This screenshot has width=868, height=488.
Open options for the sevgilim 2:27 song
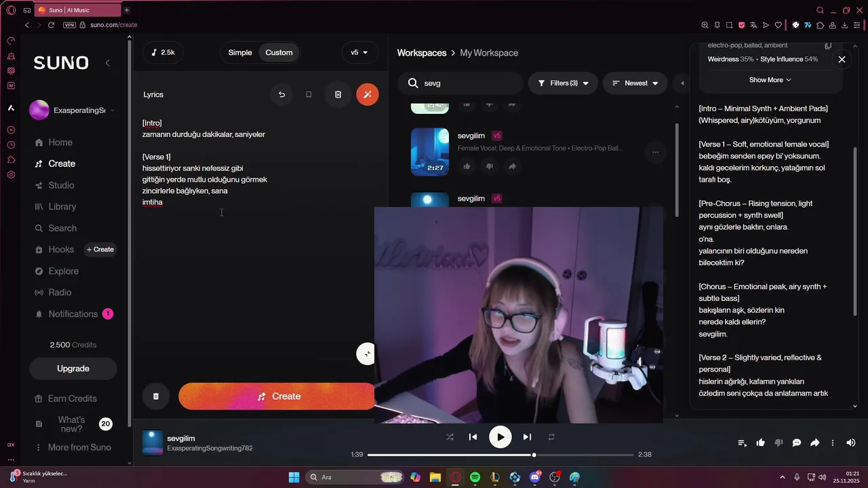pos(655,152)
